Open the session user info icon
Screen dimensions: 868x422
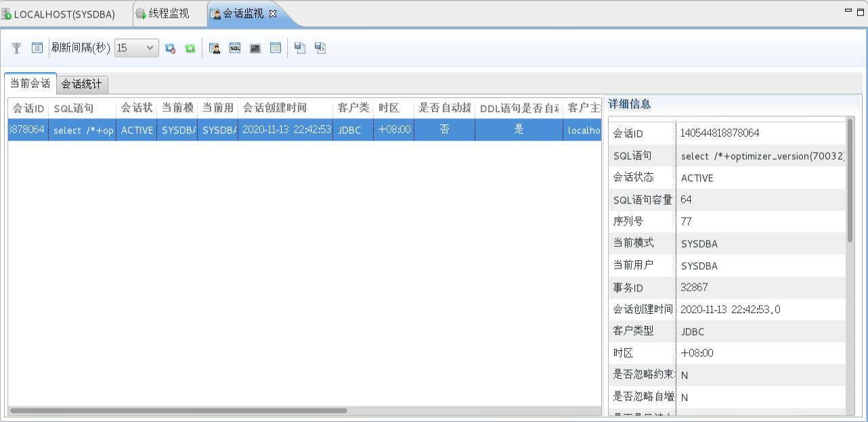coord(214,48)
